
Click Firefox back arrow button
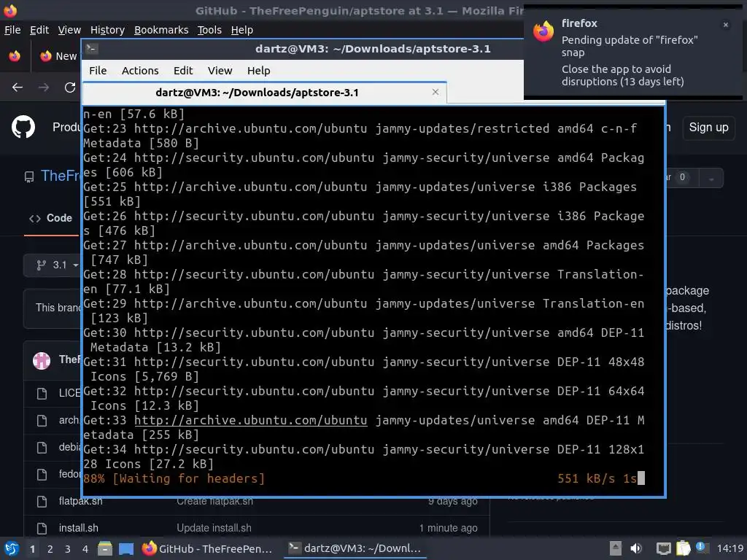[x=18, y=87]
